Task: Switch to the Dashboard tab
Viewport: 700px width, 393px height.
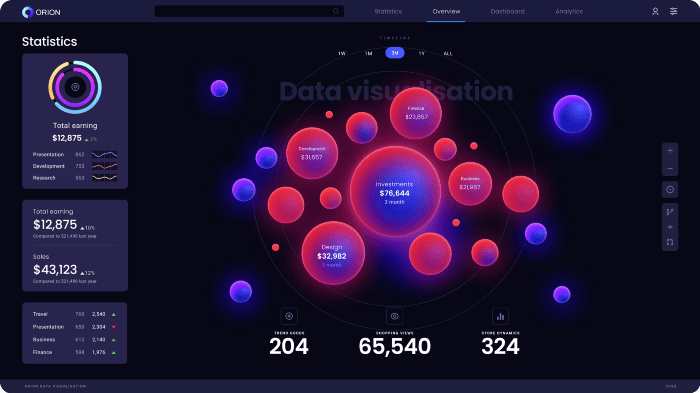Action: pyautogui.click(x=508, y=11)
